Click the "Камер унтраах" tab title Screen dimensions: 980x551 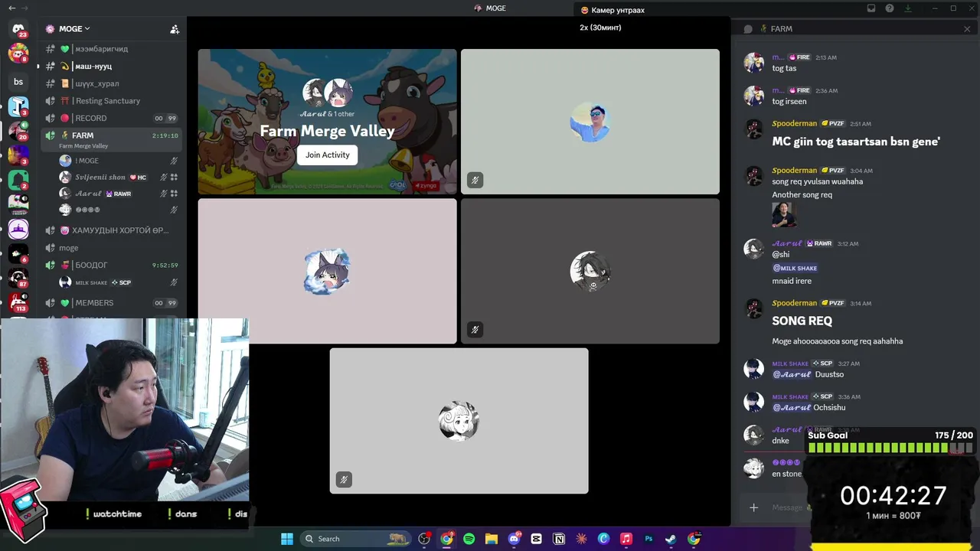[x=618, y=10]
